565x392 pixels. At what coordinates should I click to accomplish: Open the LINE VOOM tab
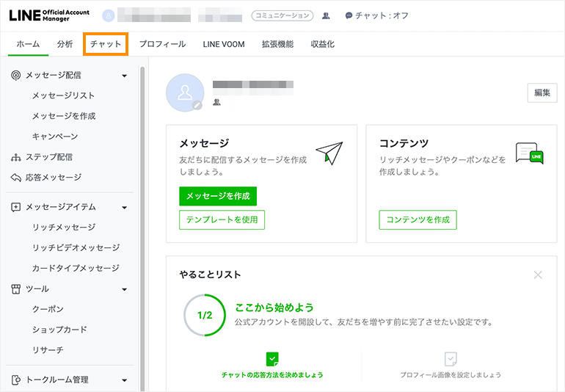point(224,44)
